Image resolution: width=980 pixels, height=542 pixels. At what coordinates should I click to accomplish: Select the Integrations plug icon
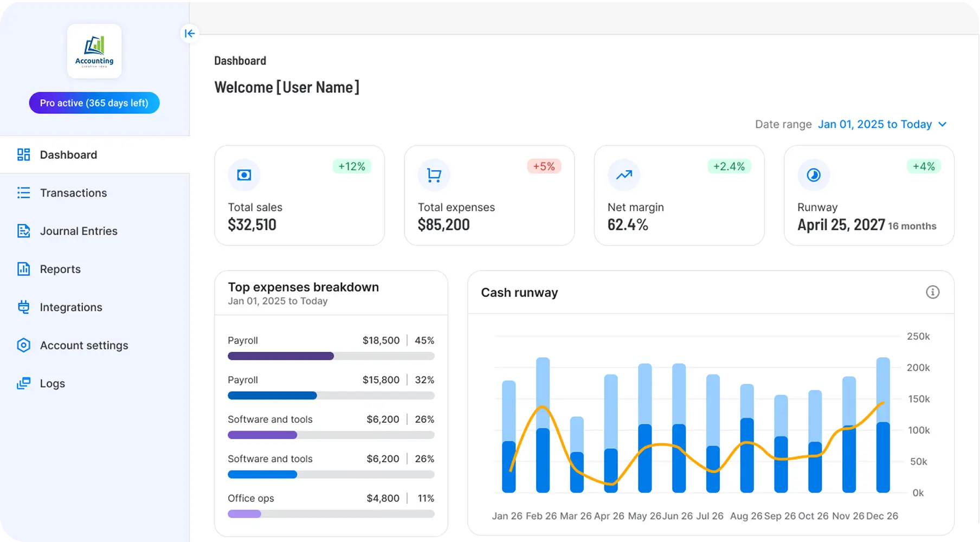tap(24, 307)
